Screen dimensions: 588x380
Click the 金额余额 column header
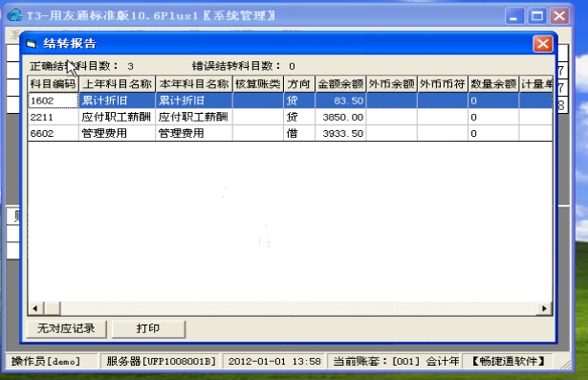[x=340, y=84]
